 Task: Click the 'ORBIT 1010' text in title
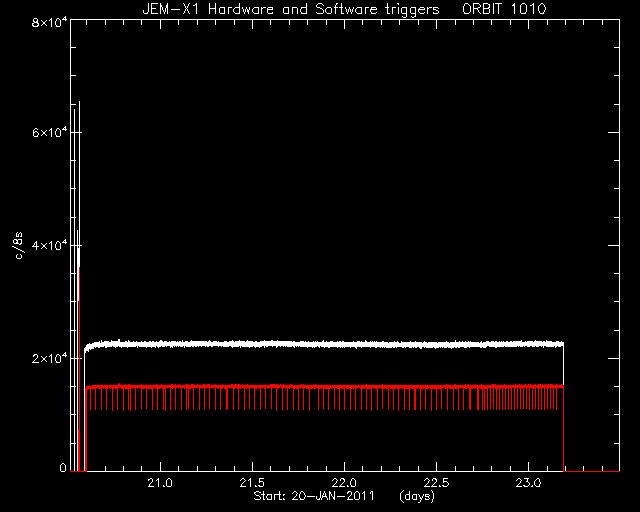click(504, 9)
